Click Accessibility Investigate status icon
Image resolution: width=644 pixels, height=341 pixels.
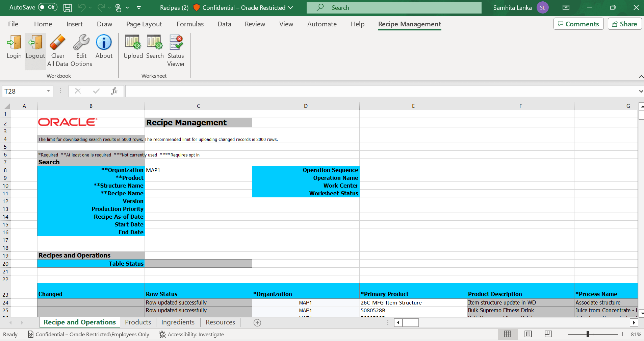tap(162, 334)
